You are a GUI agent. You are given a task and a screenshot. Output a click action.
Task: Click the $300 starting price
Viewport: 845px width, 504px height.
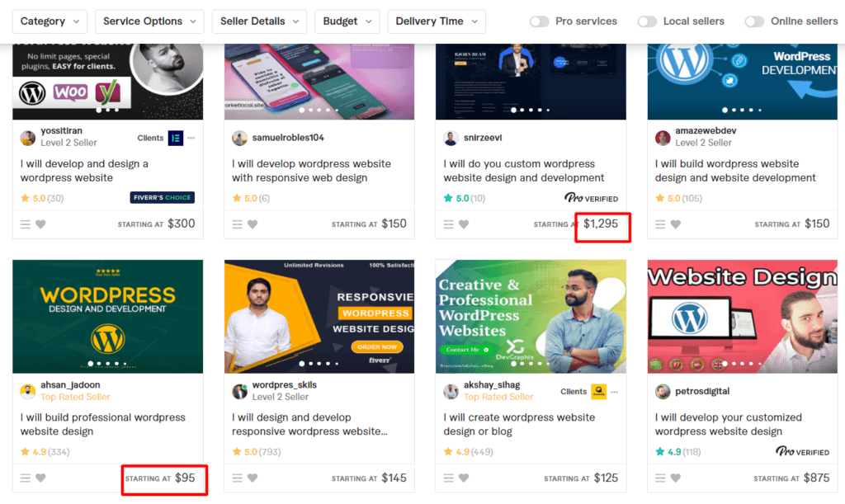click(x=181, y=224)
